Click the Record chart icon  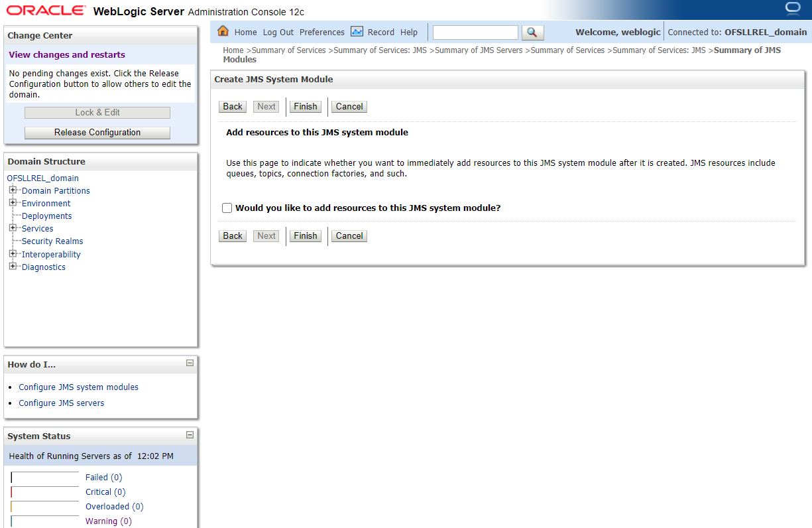(357, 31)
